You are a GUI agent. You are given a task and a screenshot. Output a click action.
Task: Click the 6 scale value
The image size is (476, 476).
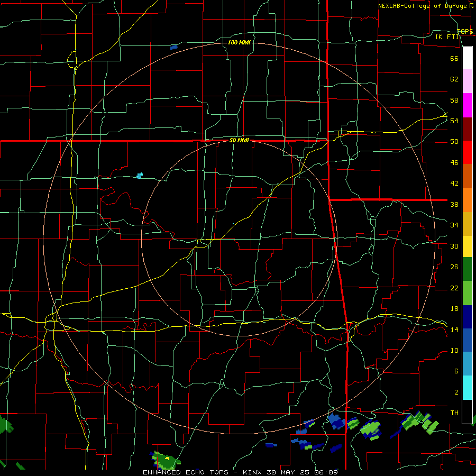[456, 371]
